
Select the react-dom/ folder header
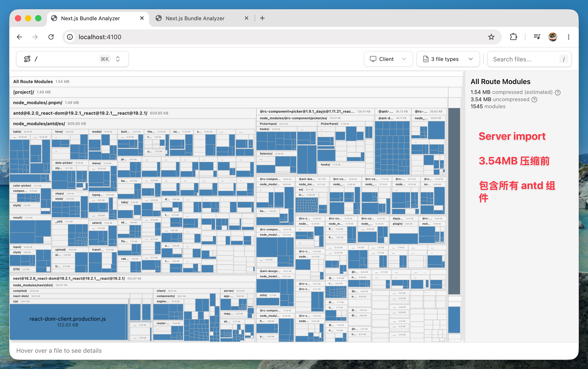70,296
